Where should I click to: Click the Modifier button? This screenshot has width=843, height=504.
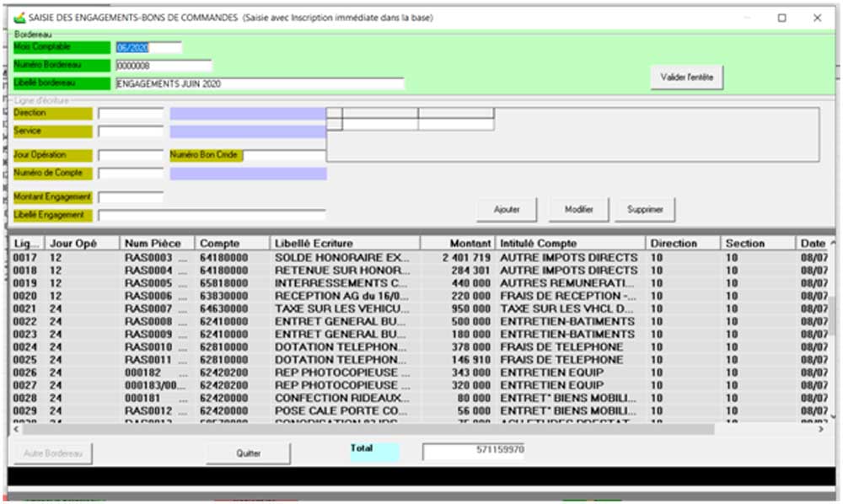[578, 209]
